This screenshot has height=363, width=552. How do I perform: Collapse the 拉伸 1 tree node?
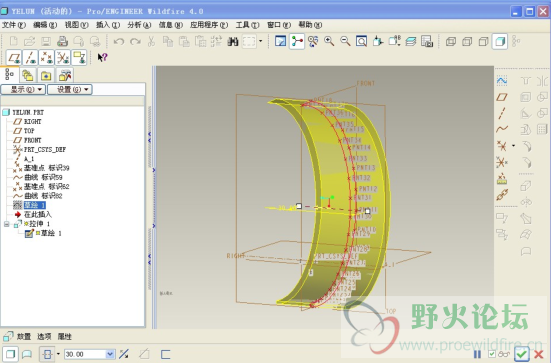(x=7, y=224)
